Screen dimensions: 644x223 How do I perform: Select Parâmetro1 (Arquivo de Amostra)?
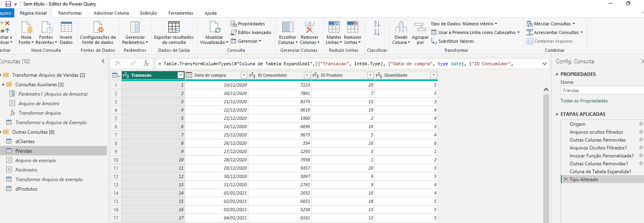[53, 94]
